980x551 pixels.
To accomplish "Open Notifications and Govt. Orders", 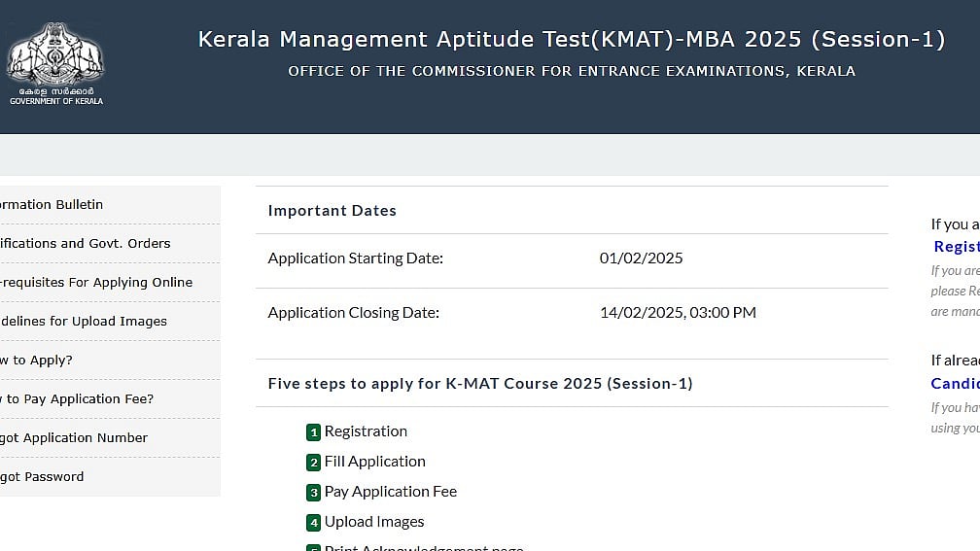I will pyautogui.click(x=85, y=244).
